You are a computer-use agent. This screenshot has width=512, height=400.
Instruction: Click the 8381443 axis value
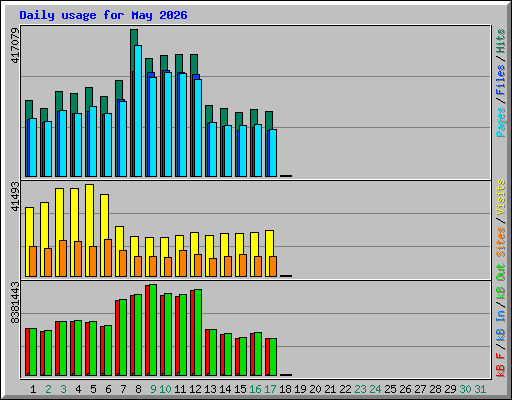(15, 303)
